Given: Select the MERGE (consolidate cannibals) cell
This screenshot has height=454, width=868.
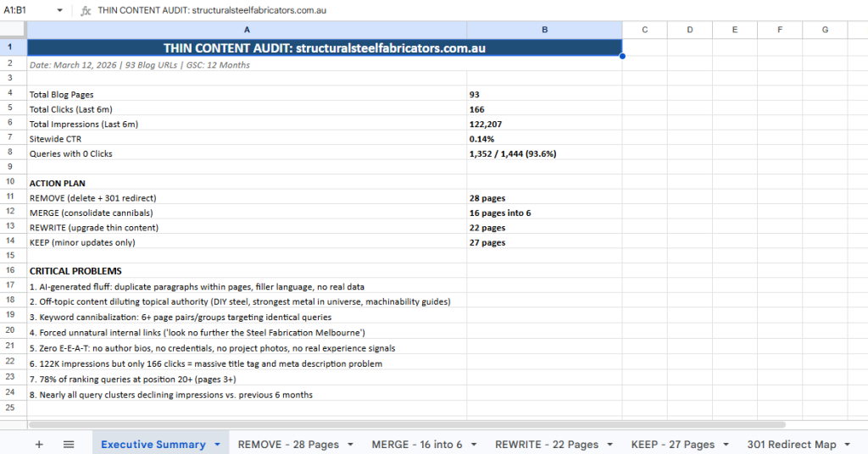Looking at the screenshot, I should (x=247, y=213).
